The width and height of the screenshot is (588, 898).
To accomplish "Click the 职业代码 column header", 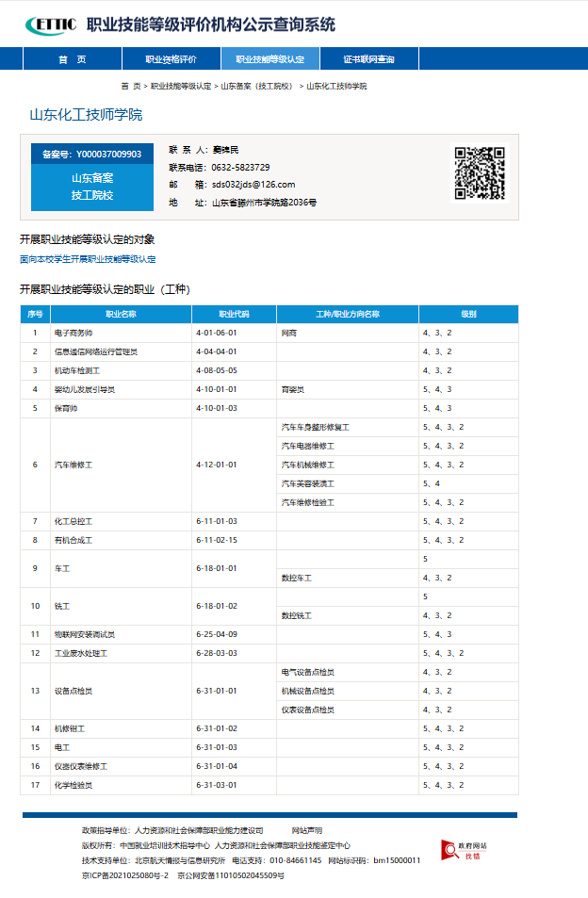I will coord(234,314).
